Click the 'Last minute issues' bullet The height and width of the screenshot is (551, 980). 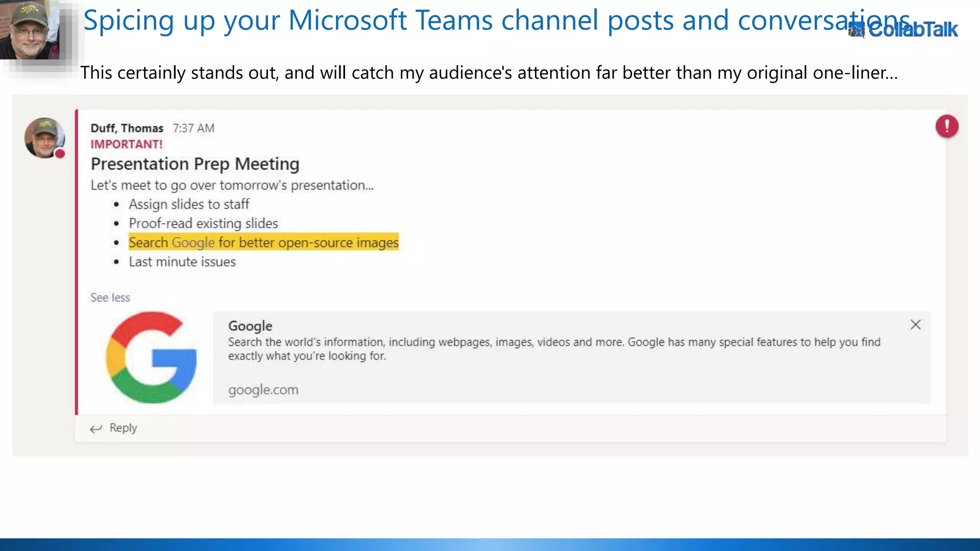point(182,262)
